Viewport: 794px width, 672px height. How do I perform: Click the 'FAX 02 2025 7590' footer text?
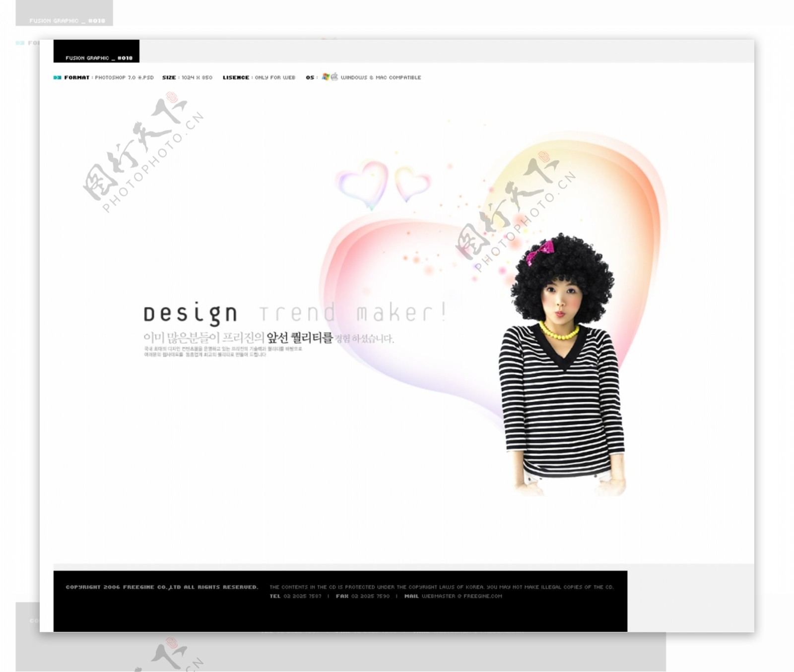[363, 597]
